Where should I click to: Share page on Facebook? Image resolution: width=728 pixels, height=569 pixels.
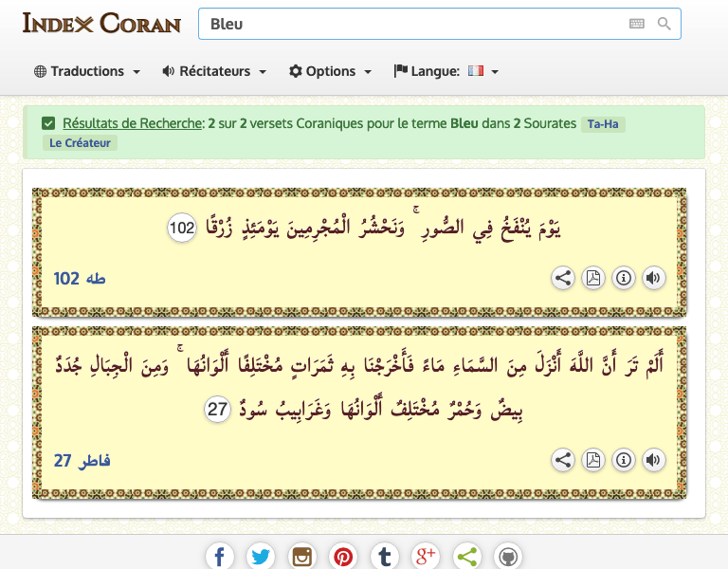pyautogui.click(x=219, y=557)
